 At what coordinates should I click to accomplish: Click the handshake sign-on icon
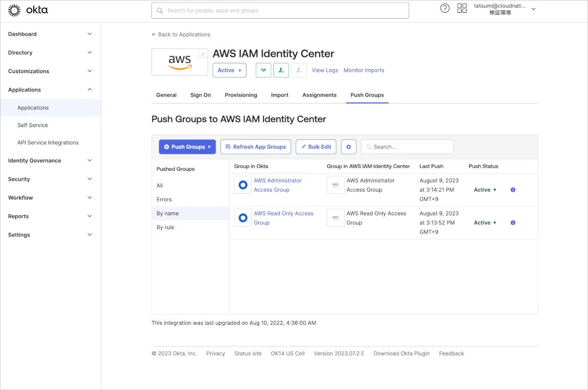264,70
